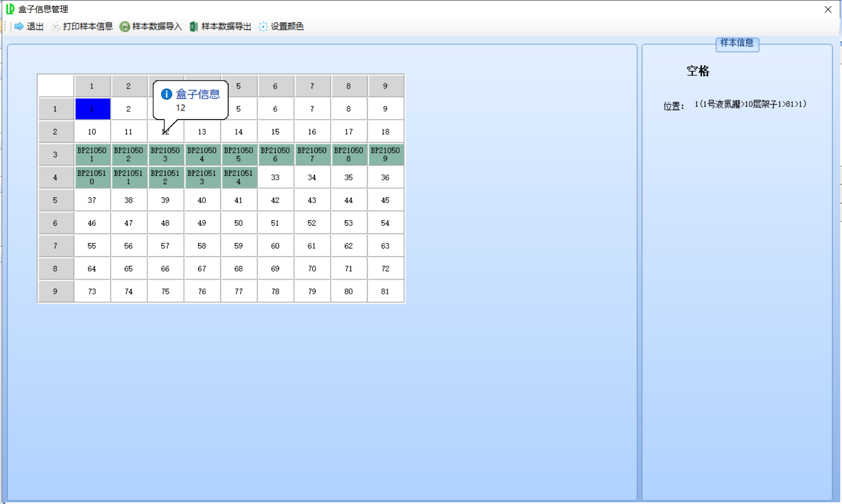Select sample cell BP210514
842x504 pixels.
point(239,178)
